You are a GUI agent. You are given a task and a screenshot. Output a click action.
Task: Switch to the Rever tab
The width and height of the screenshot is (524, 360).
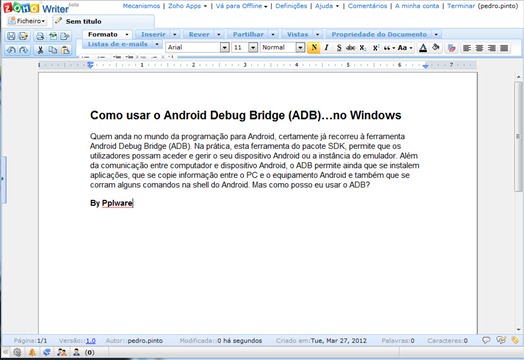pyautogui.click(x=199, y=34)
